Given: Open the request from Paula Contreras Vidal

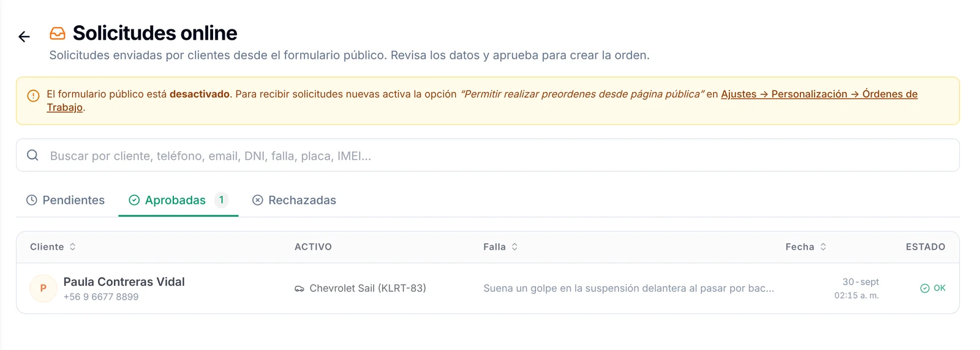Looking at the screenshot, I should tap(488, 288).
